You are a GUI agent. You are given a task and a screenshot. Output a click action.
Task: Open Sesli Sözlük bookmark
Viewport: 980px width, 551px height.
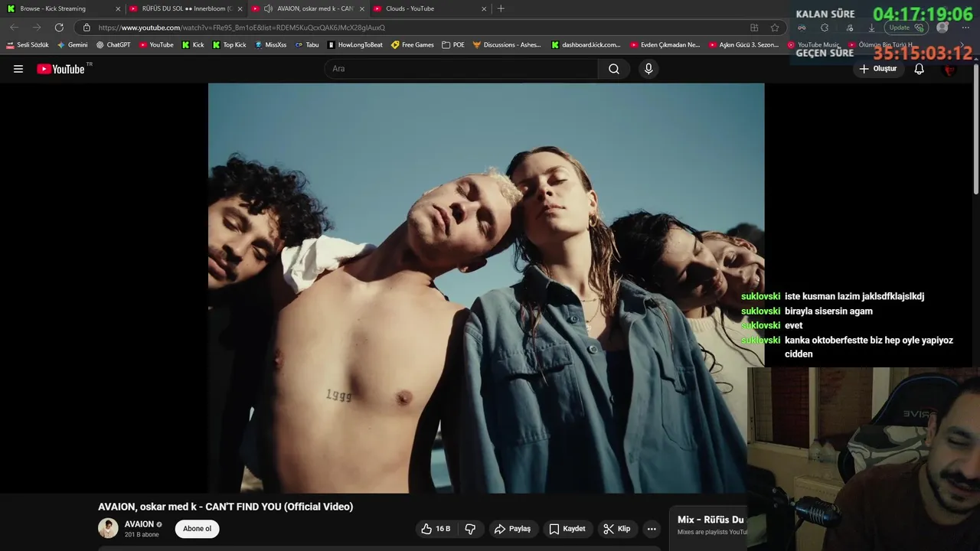(x=28, y=45)
